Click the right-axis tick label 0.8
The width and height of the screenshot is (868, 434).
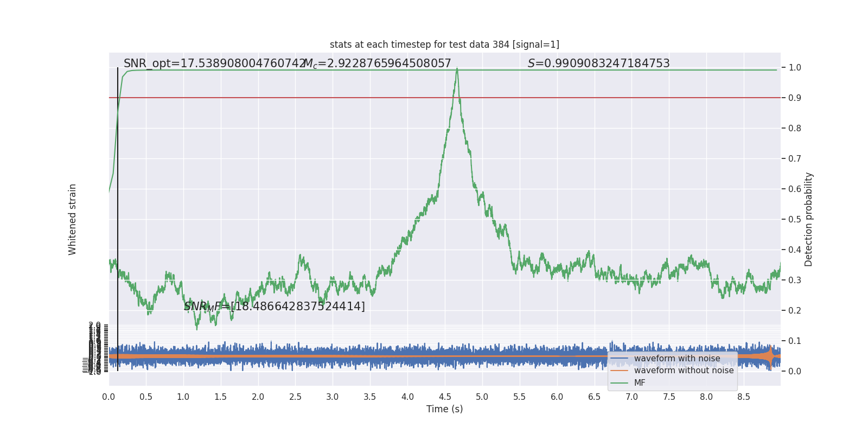(x=795, y=129)
